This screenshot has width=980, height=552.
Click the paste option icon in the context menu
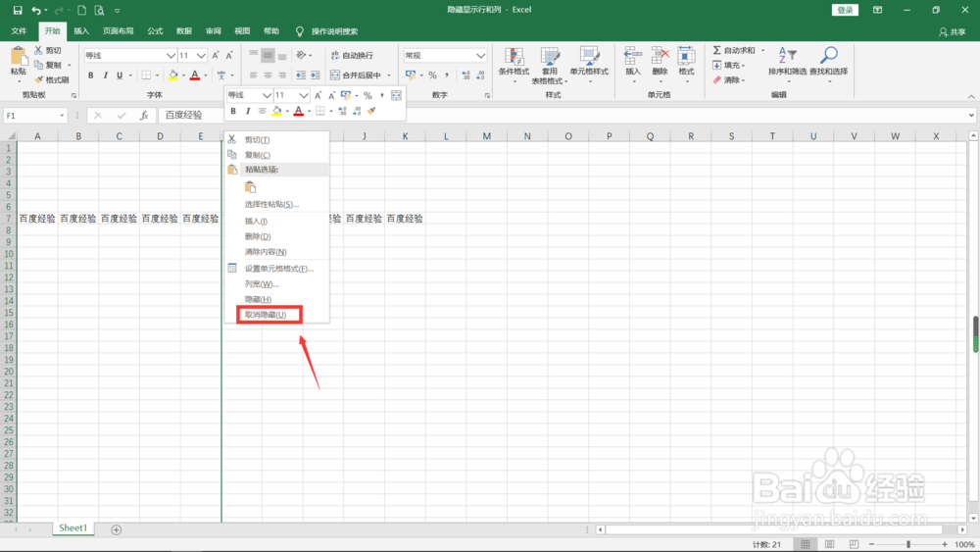pyautogui.click(x=251, y=187)
